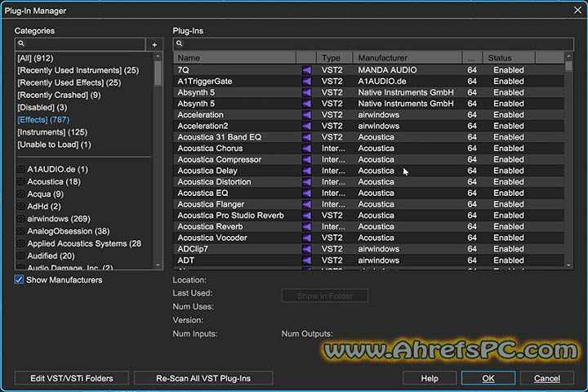Click the icon in the ADClip7 row
Image resolution: width=588 pixels, height=392 pixels.
[x=307, y=249]
